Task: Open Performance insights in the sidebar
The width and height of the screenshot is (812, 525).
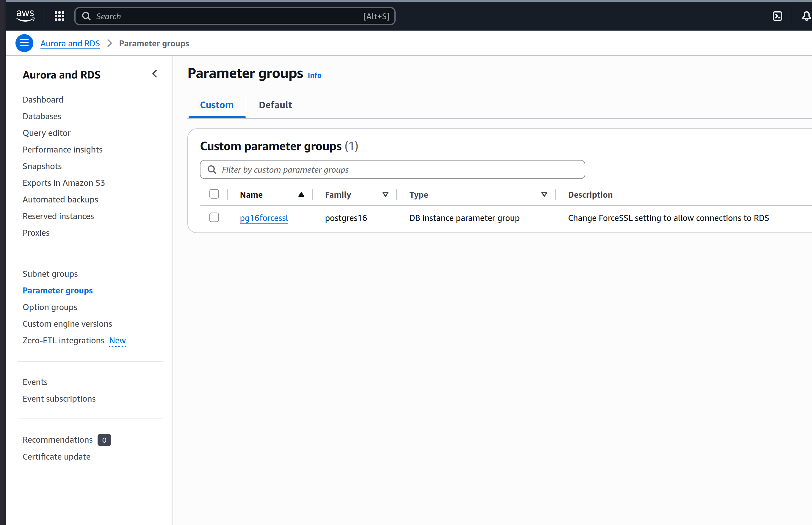Action: [x=63, y=150]
